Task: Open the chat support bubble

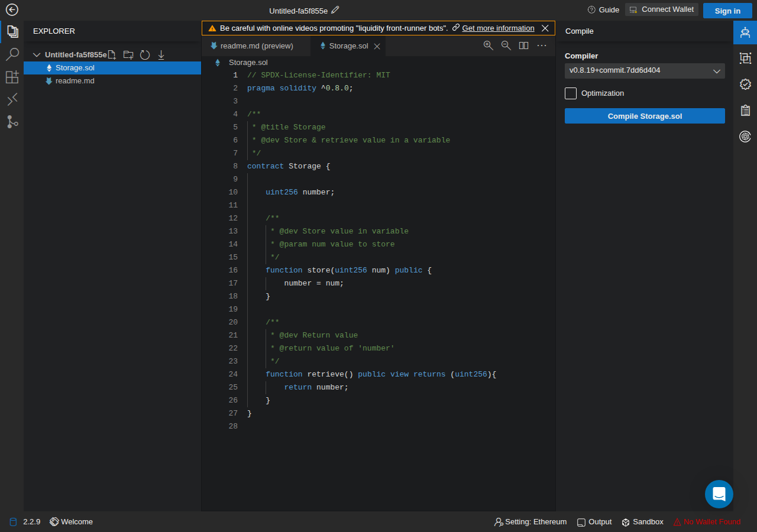Action: (719, 494)
